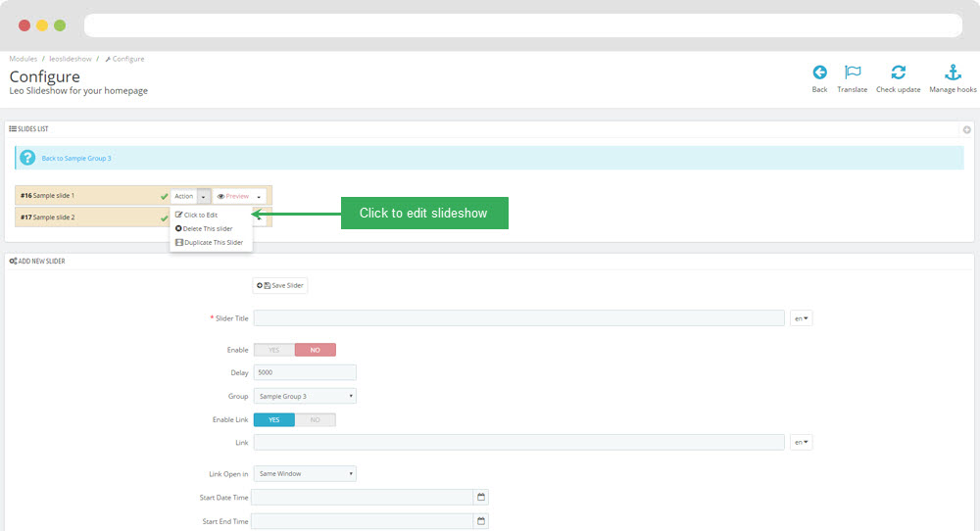Open calendar picker for Start Date Time
Viewport: 980px width, 531px height.
tap(481, 497)
